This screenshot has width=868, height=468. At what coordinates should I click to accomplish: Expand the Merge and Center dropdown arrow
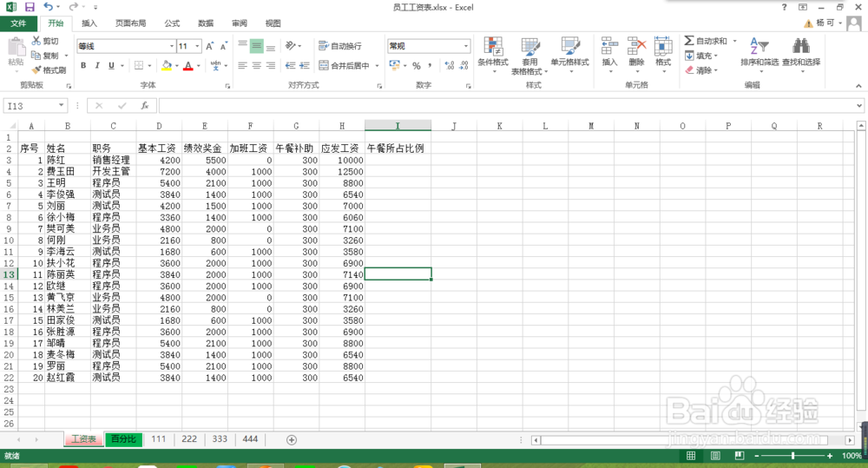[377, 65]
